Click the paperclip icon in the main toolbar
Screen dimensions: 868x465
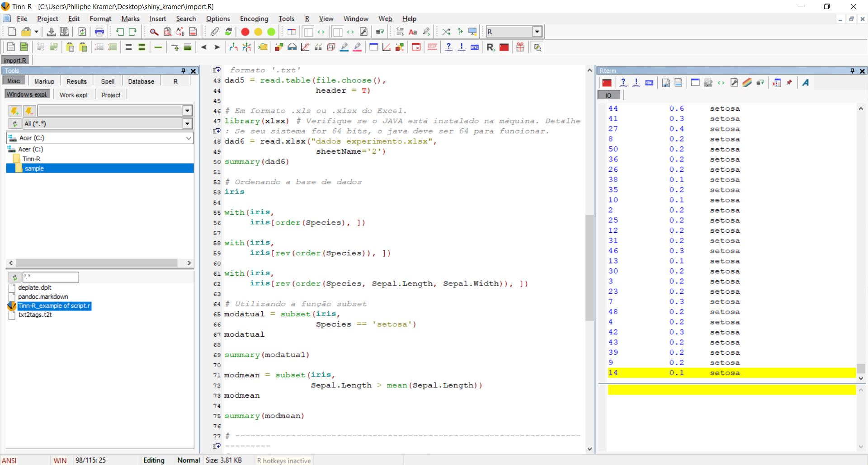[x=215, y=32]
